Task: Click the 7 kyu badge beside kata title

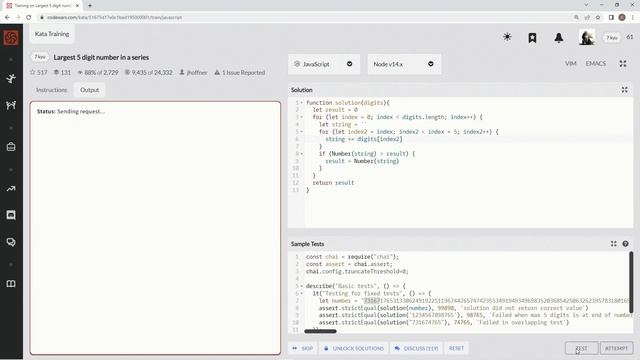Action: coord(40,57)
